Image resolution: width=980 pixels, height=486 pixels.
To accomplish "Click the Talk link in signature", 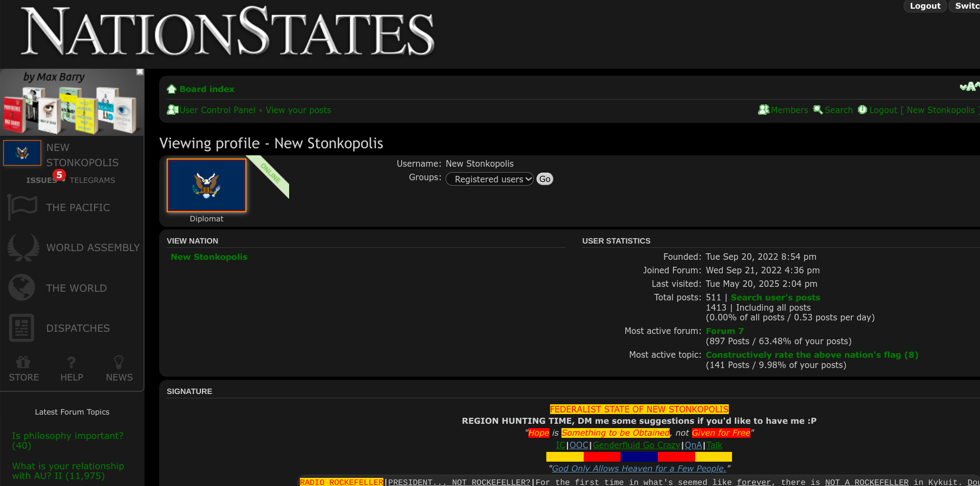I will pyautogui.click(x=714, y=445).
